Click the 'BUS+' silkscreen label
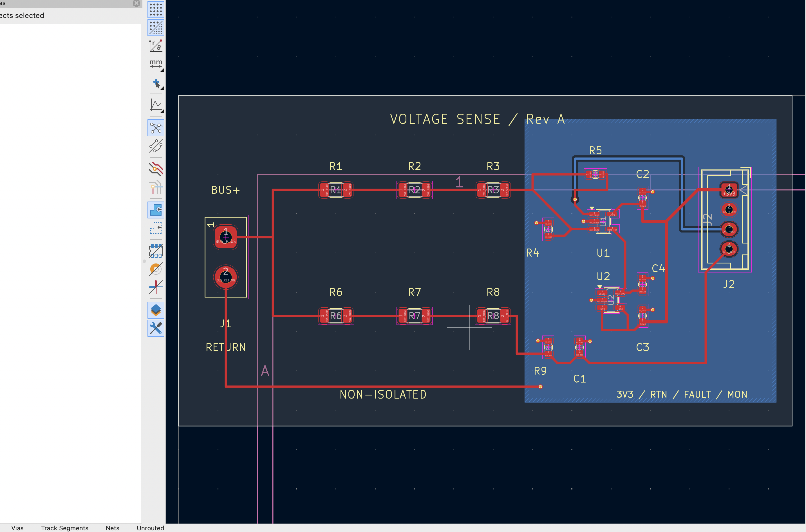The image size is (806, 532). coord(226,190)
